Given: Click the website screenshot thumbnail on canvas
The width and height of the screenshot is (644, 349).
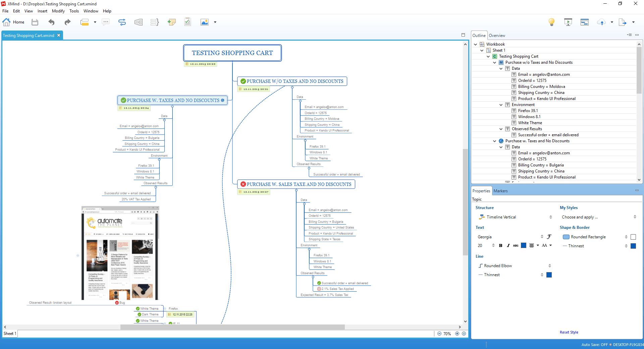Looking at the screenshot, I should click(120, 253).
